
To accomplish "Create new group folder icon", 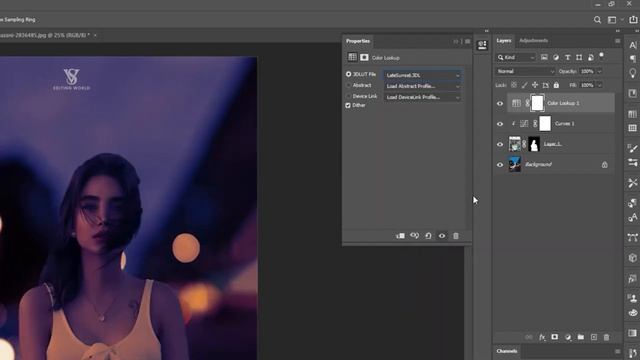I will 581,337.
